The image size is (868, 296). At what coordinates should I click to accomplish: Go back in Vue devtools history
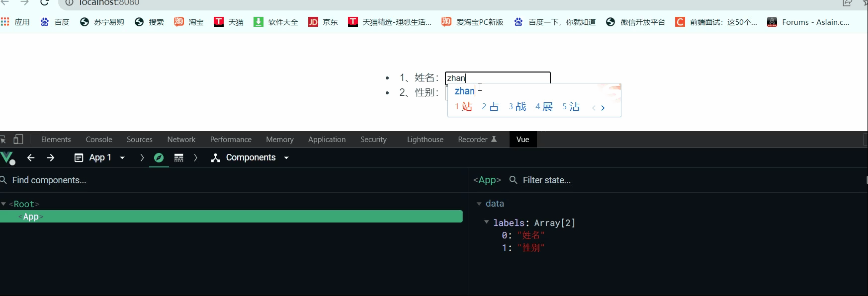(x=31, y=158)
